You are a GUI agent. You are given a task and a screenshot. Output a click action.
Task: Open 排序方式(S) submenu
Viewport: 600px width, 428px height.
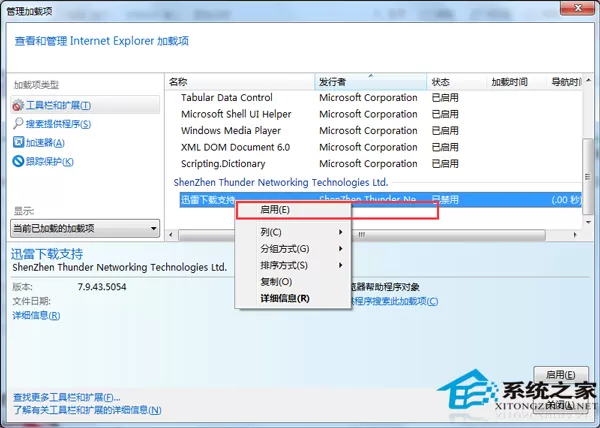click(293, 265)
